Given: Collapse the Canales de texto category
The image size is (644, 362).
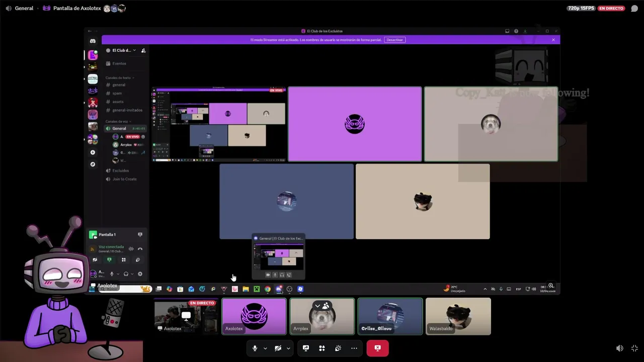Looking at the screenshot, I should (x=119, y=78).
